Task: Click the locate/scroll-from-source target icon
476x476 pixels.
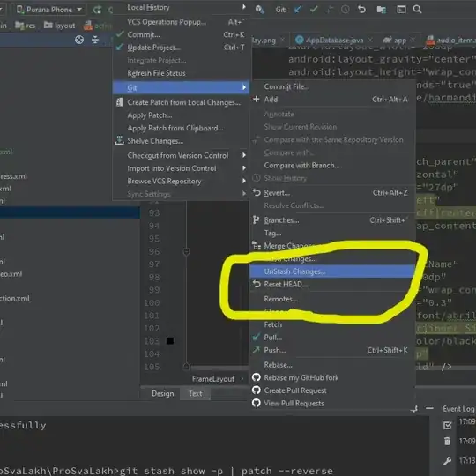Action: pyautogui.click(x=79, y=40)
